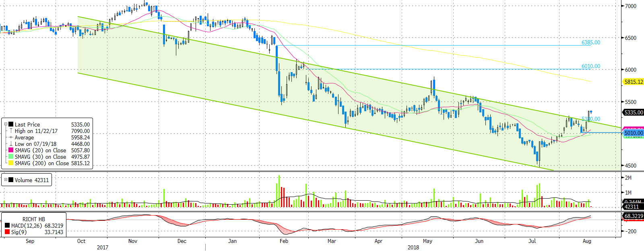Click the May month label on time axis
644x251 pixels.
pyautogui.click(x=427, y=241)
